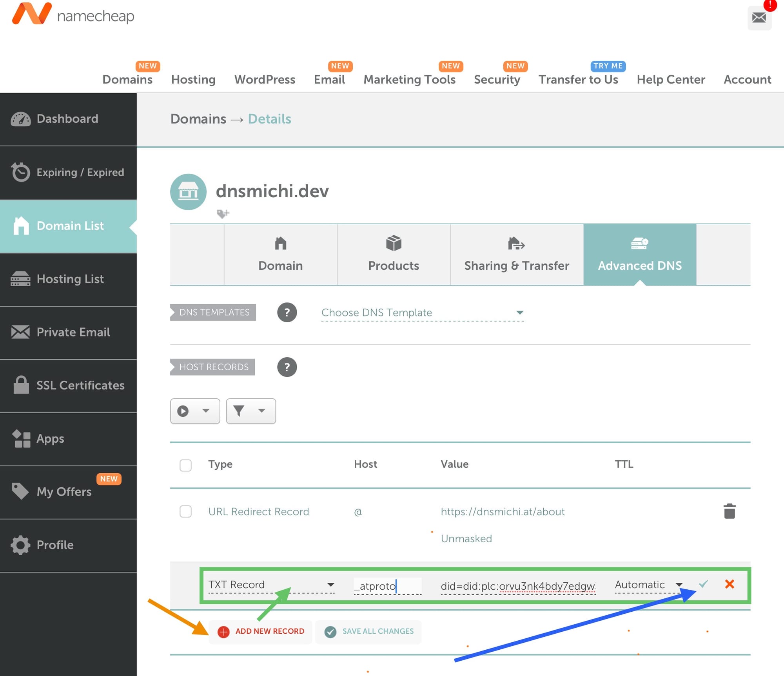The height and width of the screenshot is (676, 784).
Task: Delete the URL Redirect Record via trash icon
Action: coord(729,511)
